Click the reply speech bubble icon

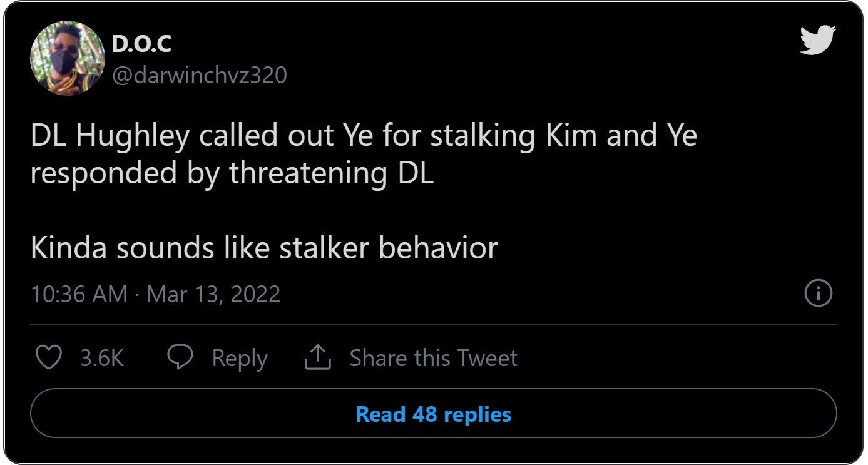180,358
